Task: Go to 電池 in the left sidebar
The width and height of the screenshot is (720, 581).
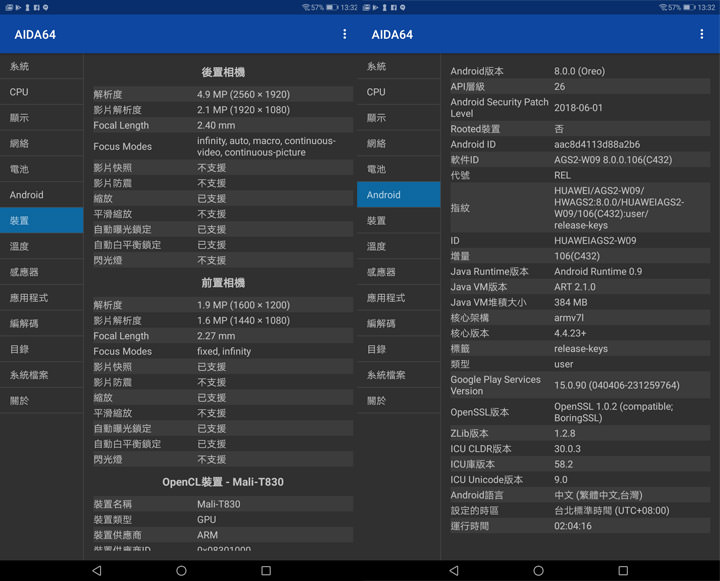Action: (x=41, y=169)
